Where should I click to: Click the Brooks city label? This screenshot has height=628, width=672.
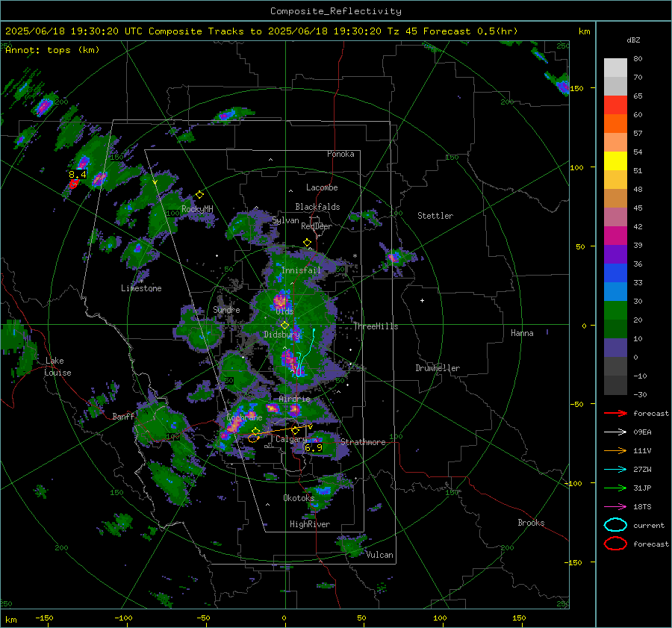point(531,523)
